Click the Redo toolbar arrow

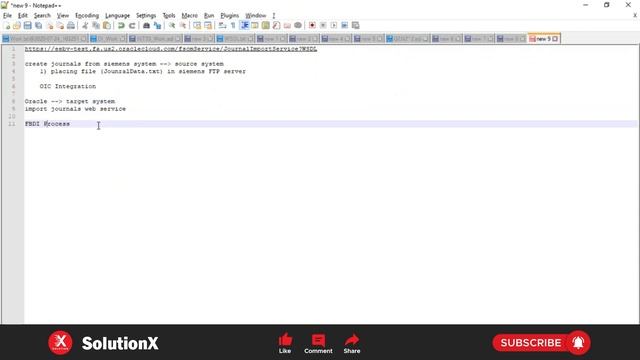click(132, 25)
